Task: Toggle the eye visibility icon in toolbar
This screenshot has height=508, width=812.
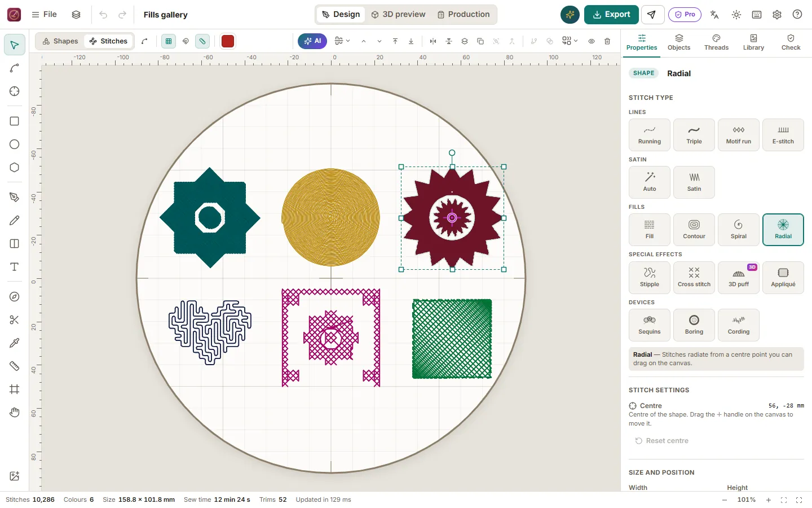Action: tap(592, 41)
